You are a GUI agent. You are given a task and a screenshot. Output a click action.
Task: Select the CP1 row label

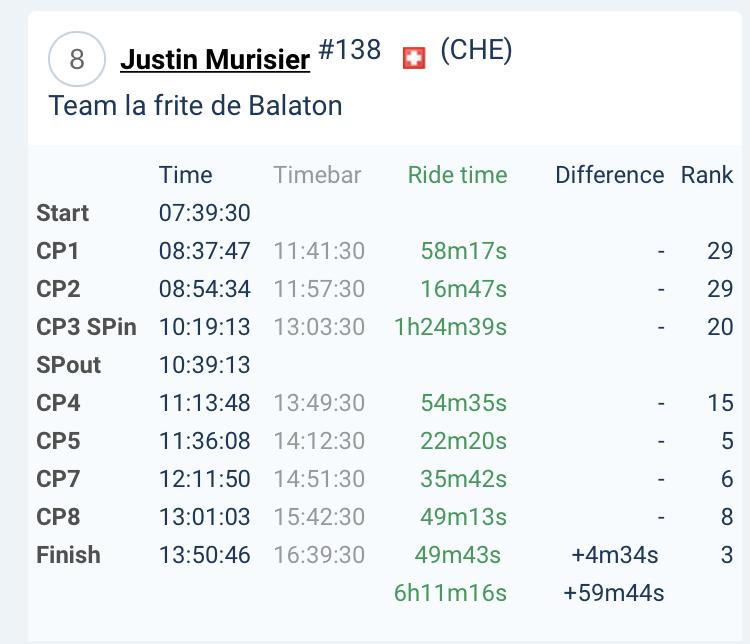(57, 251)
